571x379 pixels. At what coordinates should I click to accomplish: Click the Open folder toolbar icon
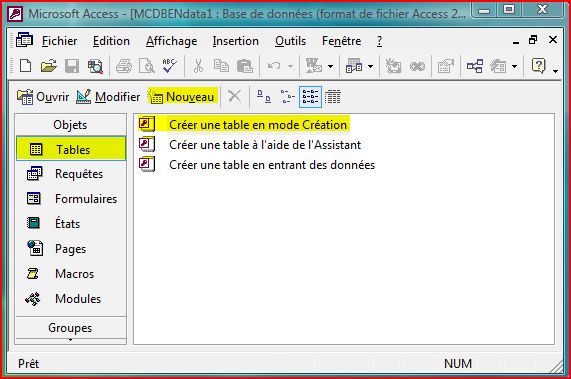[49, 66]
